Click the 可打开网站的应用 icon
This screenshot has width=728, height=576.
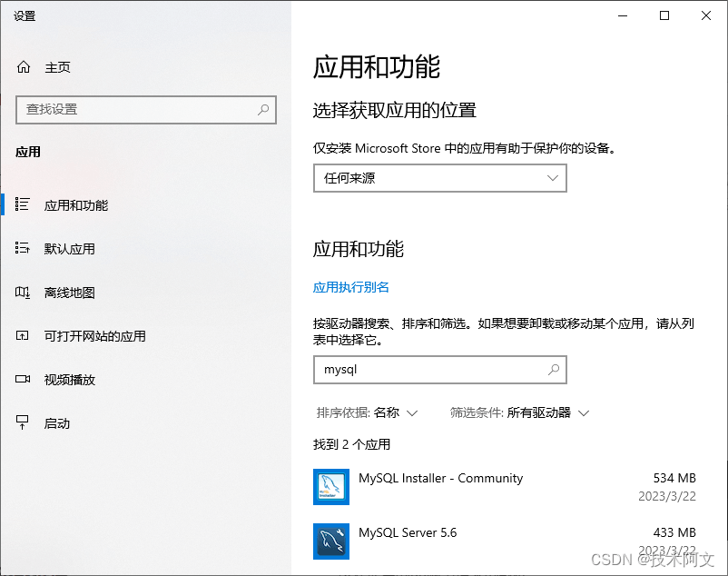pyautogui.click(x=23, y=335)
